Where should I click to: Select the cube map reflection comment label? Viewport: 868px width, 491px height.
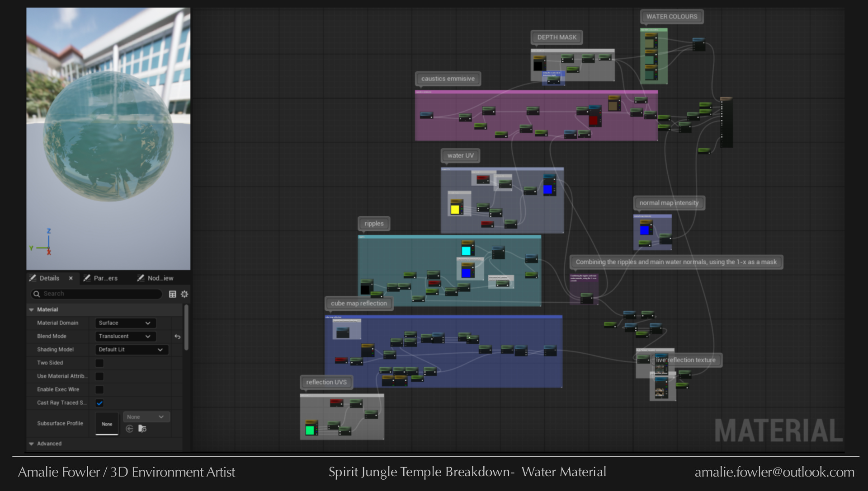pyautogui.click(x=359, y=304)
